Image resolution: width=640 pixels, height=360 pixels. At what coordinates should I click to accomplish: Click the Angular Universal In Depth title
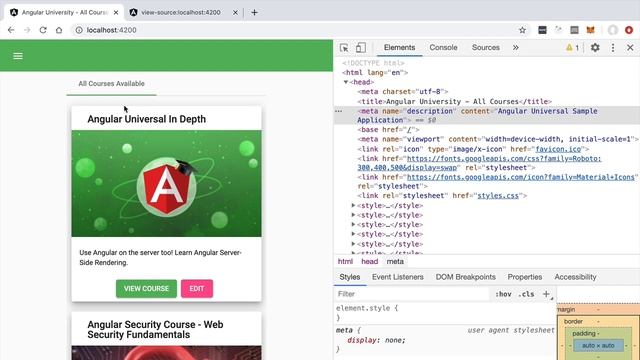coord(147,119)
